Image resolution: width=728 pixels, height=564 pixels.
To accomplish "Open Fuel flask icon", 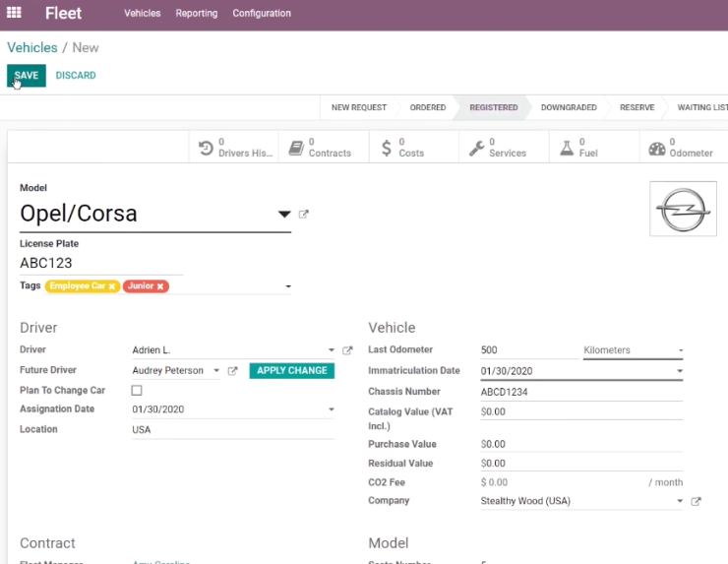I will click(x=567, y=149).
